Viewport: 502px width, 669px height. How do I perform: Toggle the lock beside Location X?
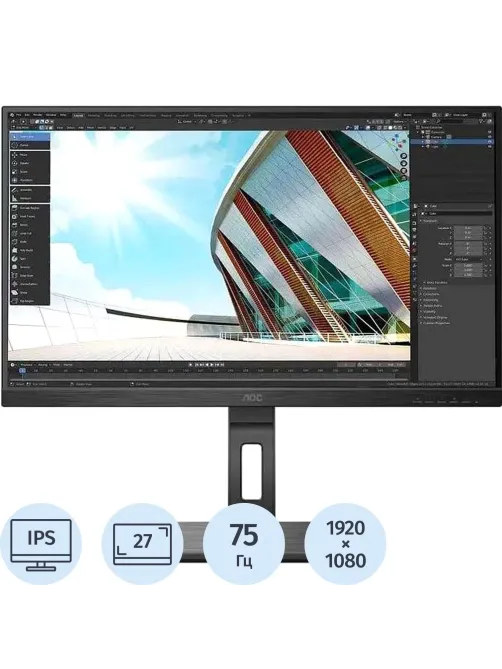pos(485,228)
